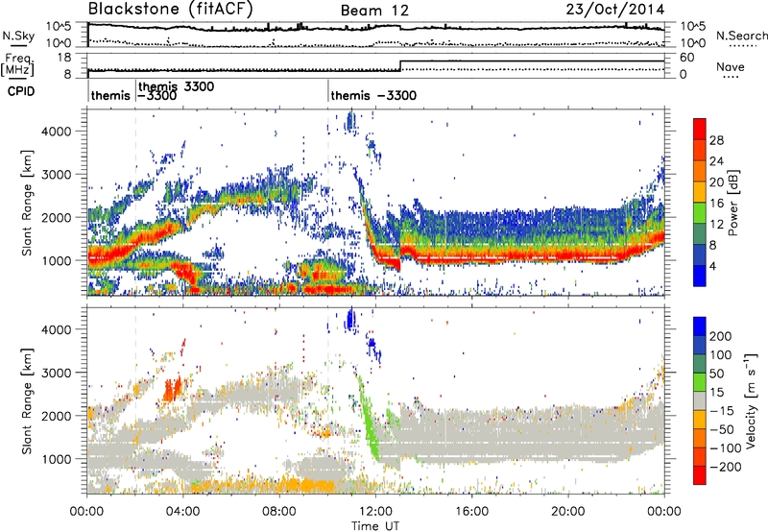Click the 'themis 3300' CPID annotation
This screenshot has width=768, height=532.
(177, 86)
